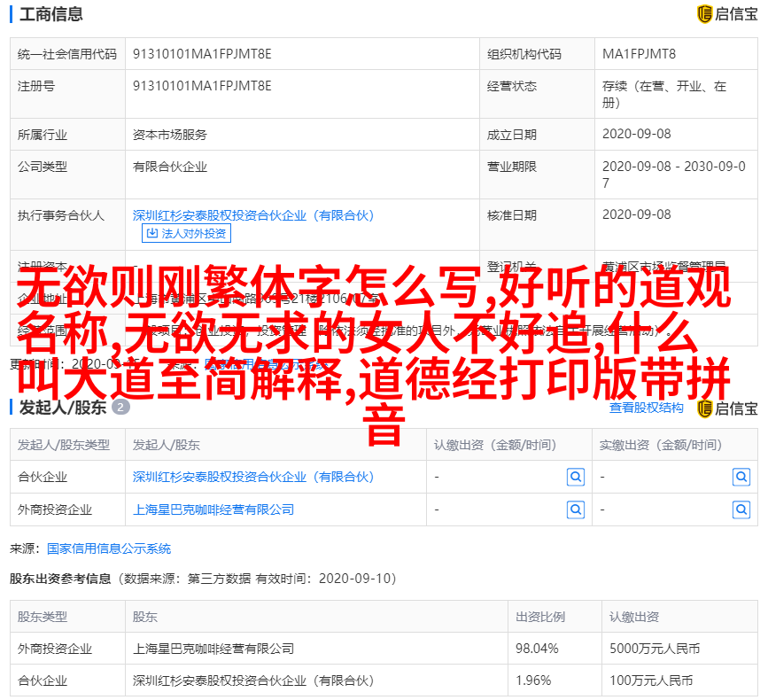Open 深圳红杉安泰 link in 执行事务合伙人 row
This screenshot has width=768, height=700.
click(253, 215)
